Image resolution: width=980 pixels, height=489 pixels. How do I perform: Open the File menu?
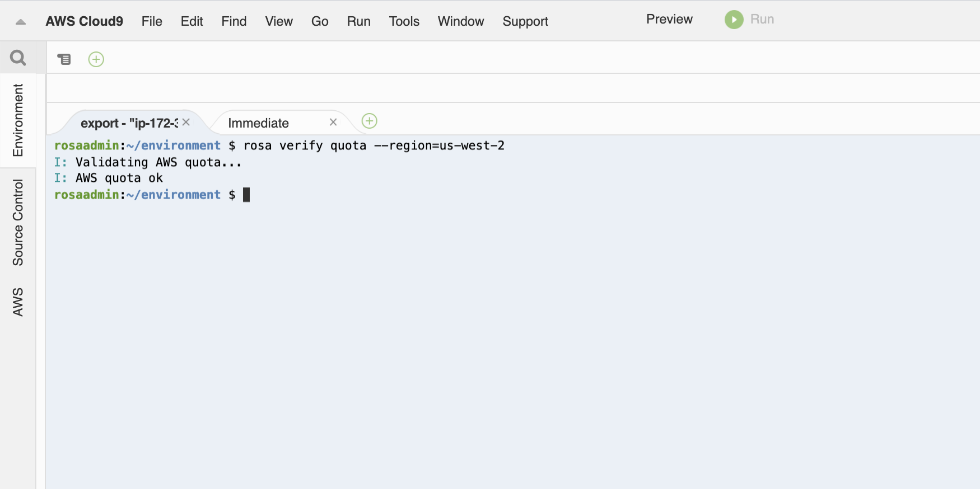tap(152, 21)
